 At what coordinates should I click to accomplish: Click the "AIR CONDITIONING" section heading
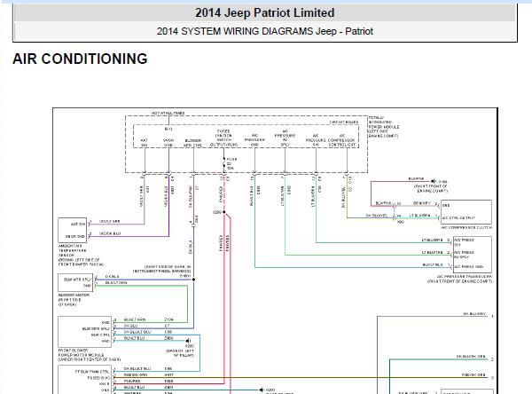(x=80, y=59)
